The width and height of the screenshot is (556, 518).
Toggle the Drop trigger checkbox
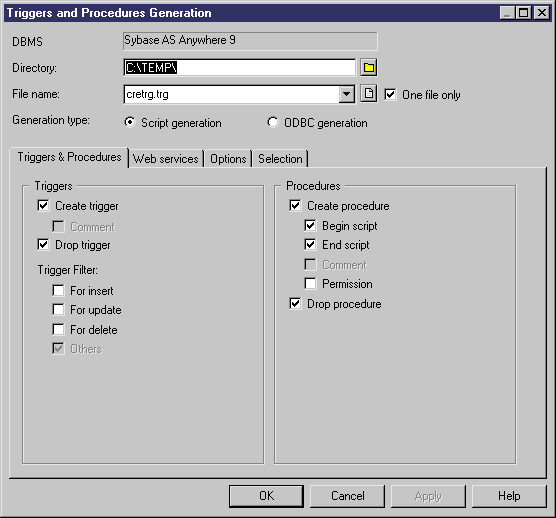43,245
